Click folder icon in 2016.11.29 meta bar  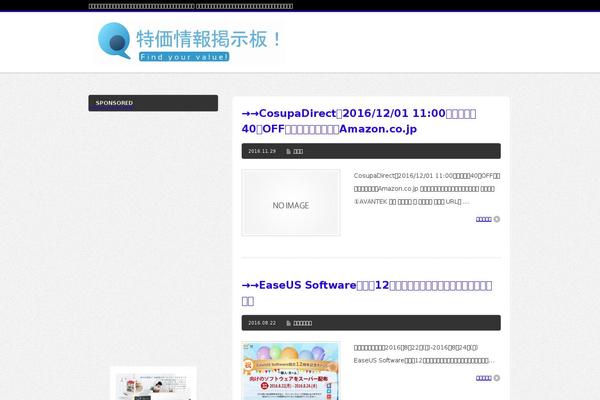pos(289,152)
